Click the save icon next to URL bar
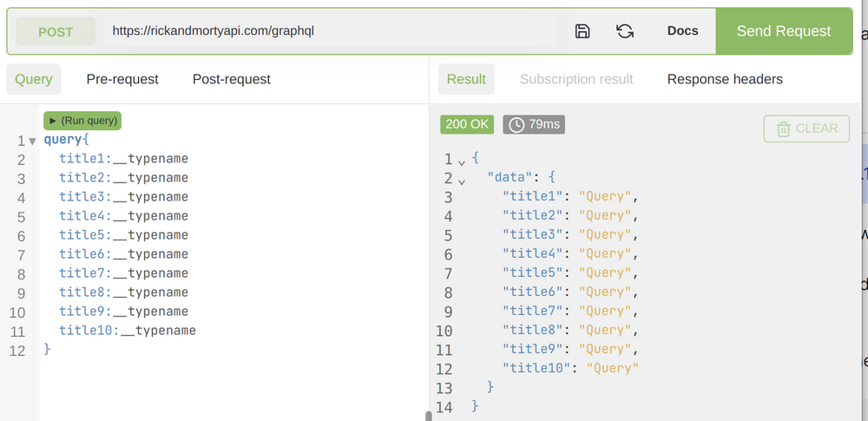Viewport: 868px width, 421px height. (x=582, y=31)
